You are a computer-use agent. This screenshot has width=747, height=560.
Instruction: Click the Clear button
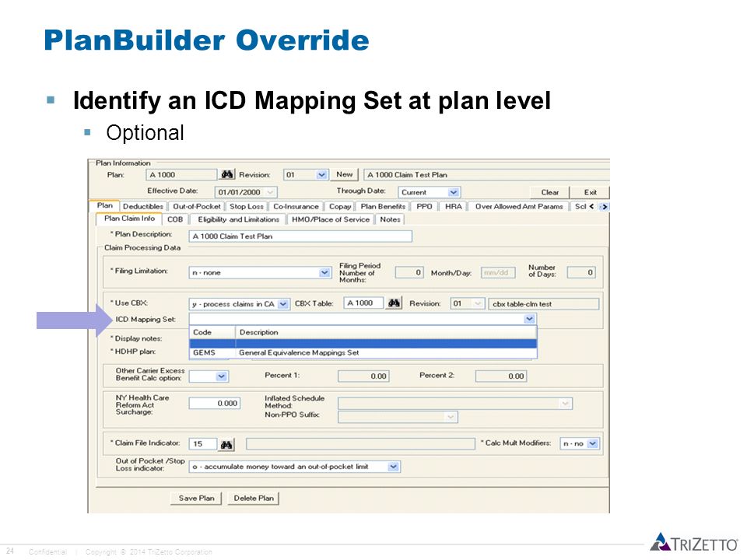pos(550,192)
